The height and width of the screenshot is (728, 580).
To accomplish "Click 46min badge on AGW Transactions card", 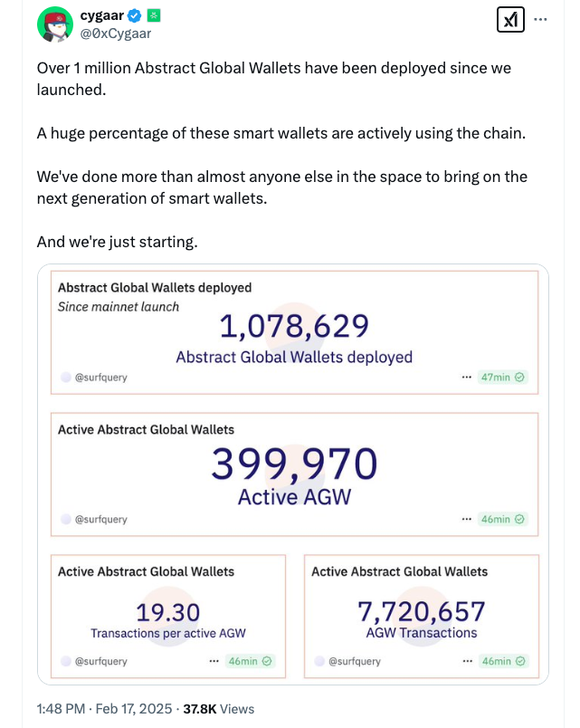I will [x=503, y=661].
